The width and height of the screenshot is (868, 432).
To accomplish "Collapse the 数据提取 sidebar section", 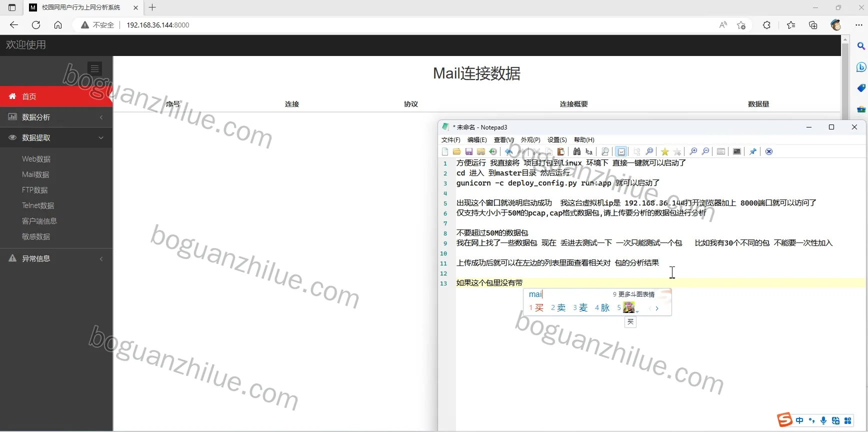I will click(56, 137).
